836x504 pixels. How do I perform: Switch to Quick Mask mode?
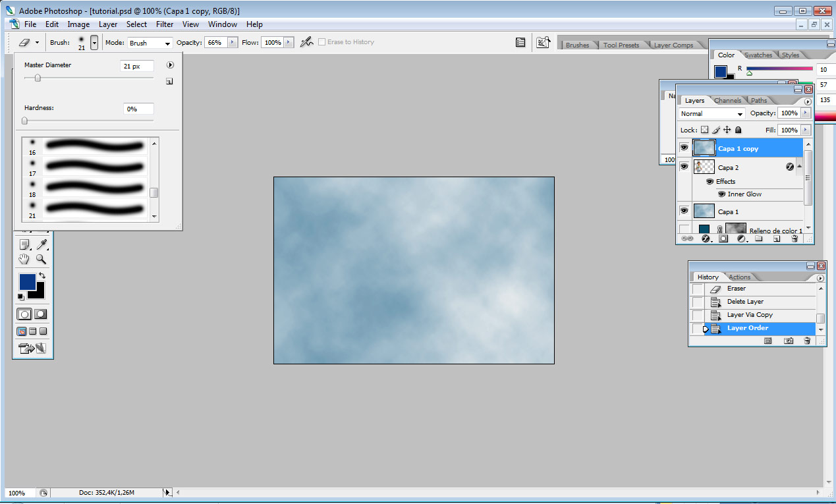click(40, 315)
